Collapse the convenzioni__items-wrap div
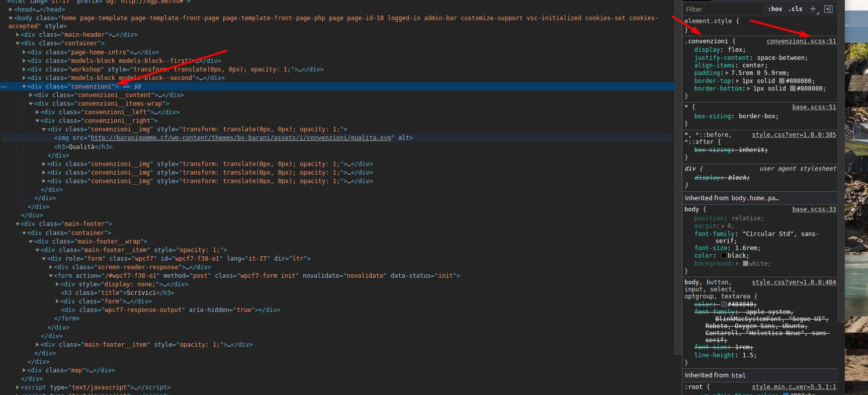 31,104
